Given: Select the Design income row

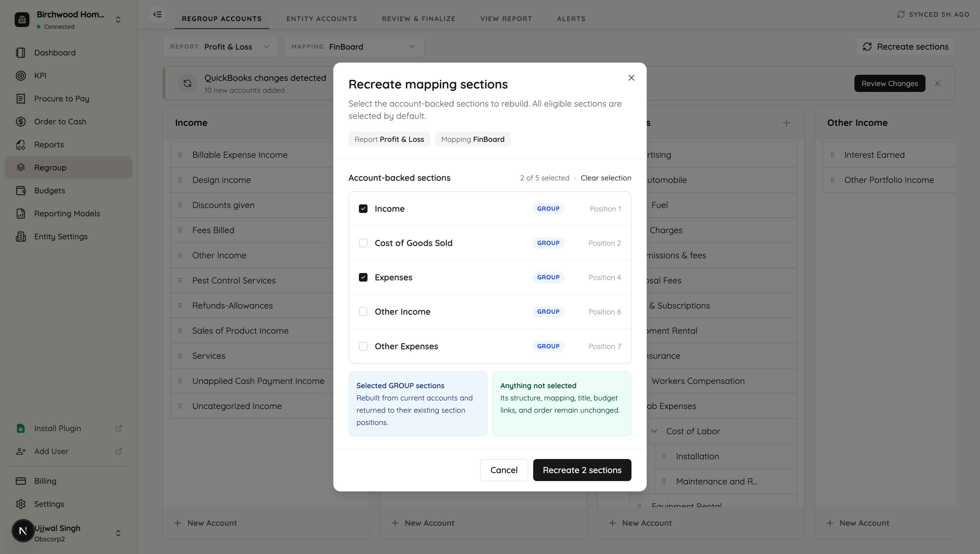Looking at the screenshot, I should [x=252, y=180].
